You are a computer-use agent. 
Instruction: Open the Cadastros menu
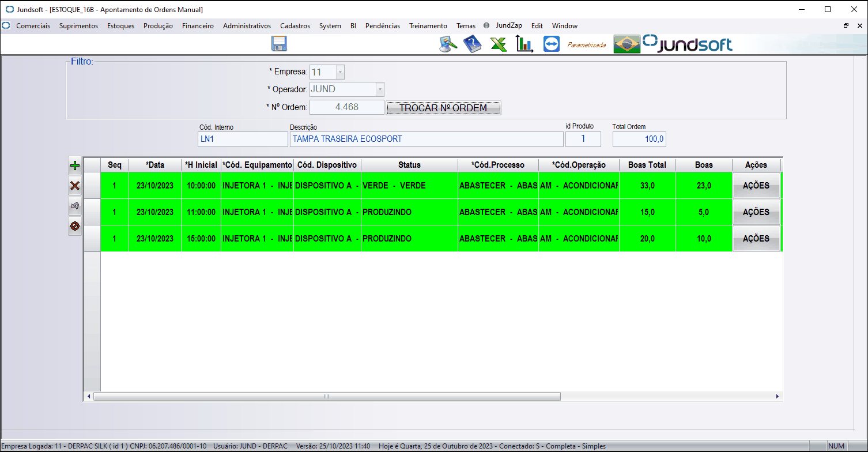(x=295, y=26)
